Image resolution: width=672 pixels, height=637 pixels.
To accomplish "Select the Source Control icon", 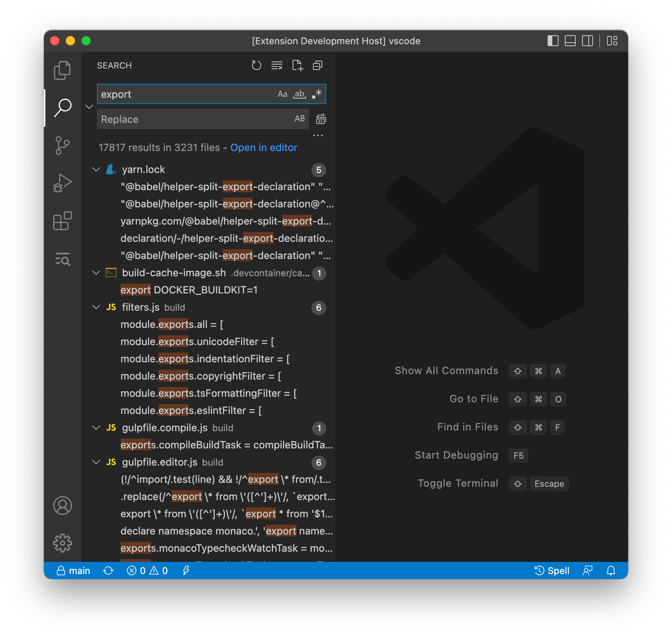I will pyautogui.click(x=62, y=145).
